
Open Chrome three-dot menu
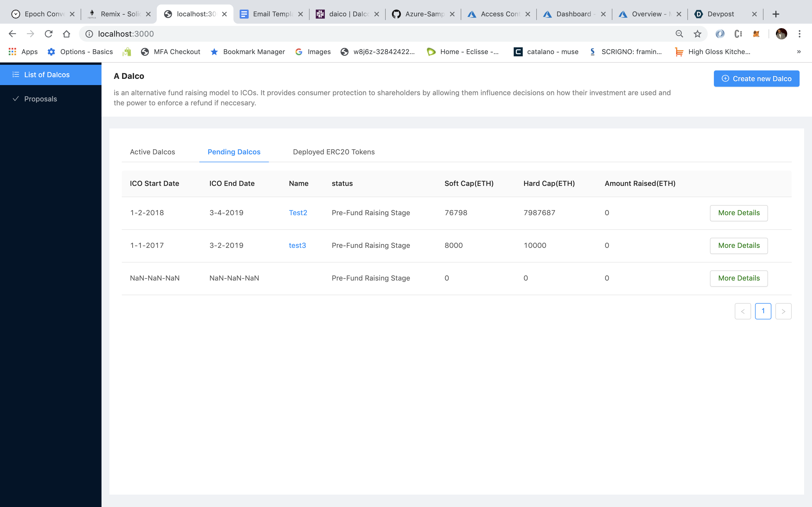pos(800,34)
